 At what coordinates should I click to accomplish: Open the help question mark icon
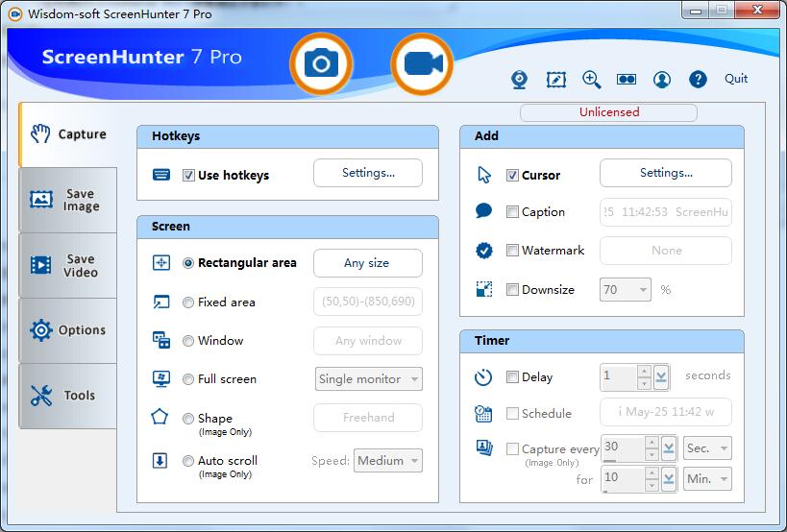(x=698, y=79)
